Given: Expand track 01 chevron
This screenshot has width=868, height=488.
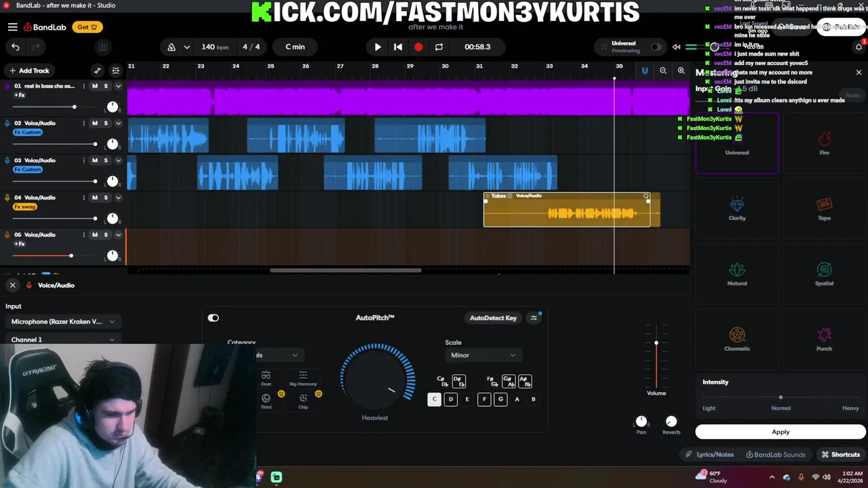Looking at the screenshot, I should [x=118, y=86].
